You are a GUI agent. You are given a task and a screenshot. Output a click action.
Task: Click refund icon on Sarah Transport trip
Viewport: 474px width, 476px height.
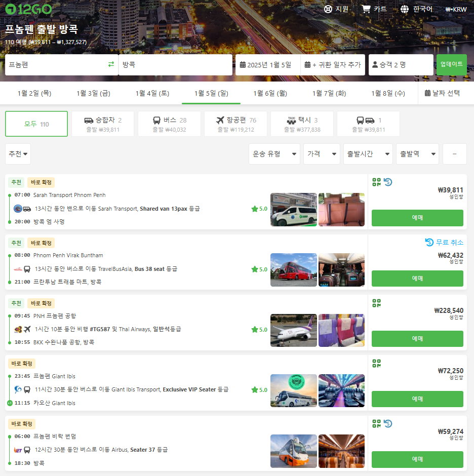(388, 182)
